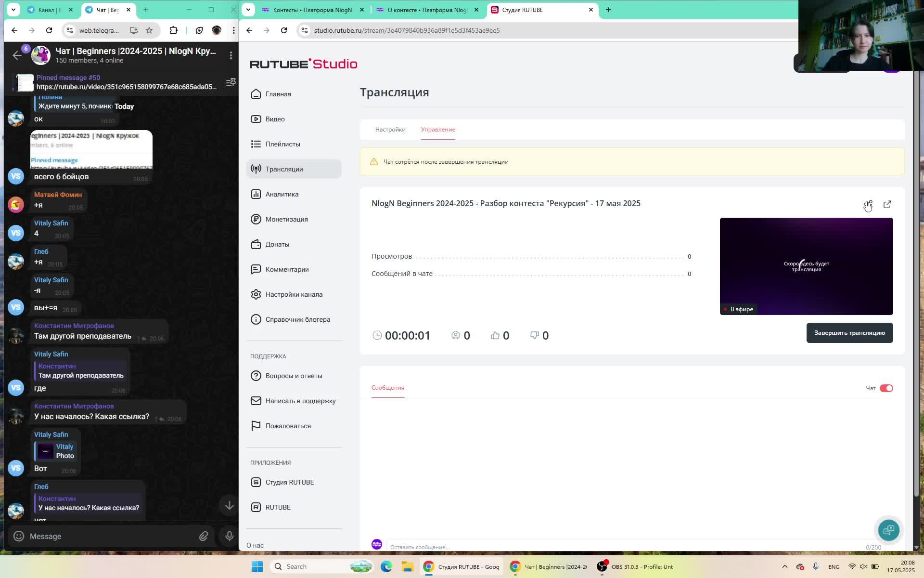Select the Сообщения tab
This screenshot has width=924, height=578.
tap(387, 388)
